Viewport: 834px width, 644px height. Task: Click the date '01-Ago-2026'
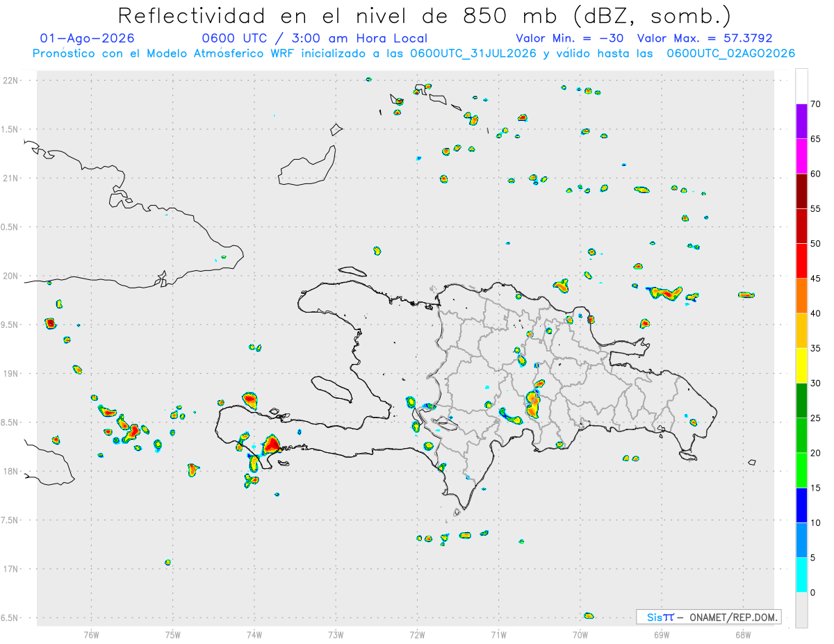(88, 38)
